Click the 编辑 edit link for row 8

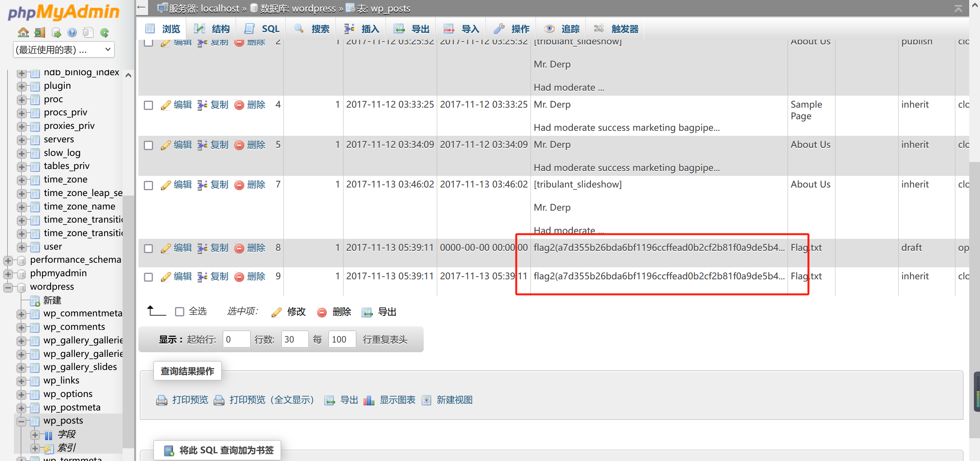coord(183,248)
